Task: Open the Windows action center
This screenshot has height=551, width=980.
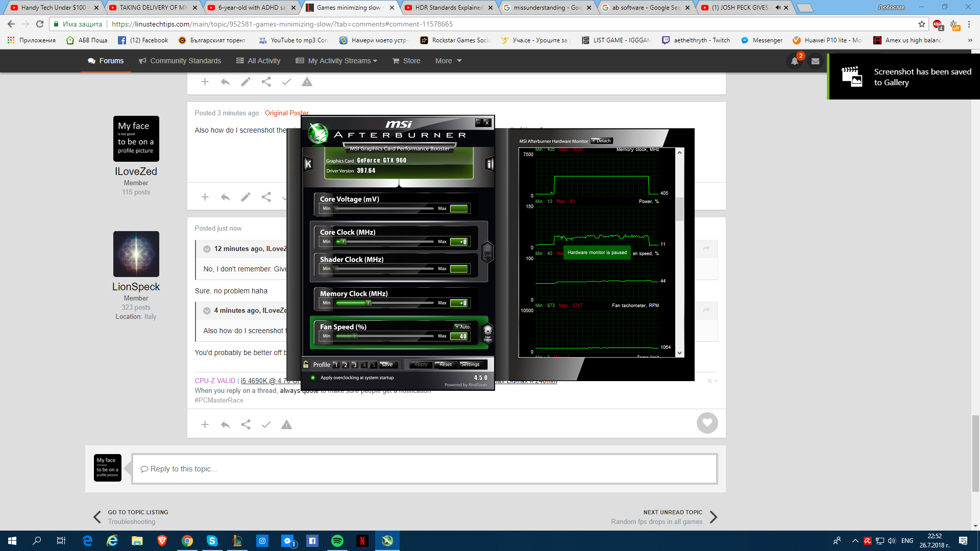Action: point(963,541)
